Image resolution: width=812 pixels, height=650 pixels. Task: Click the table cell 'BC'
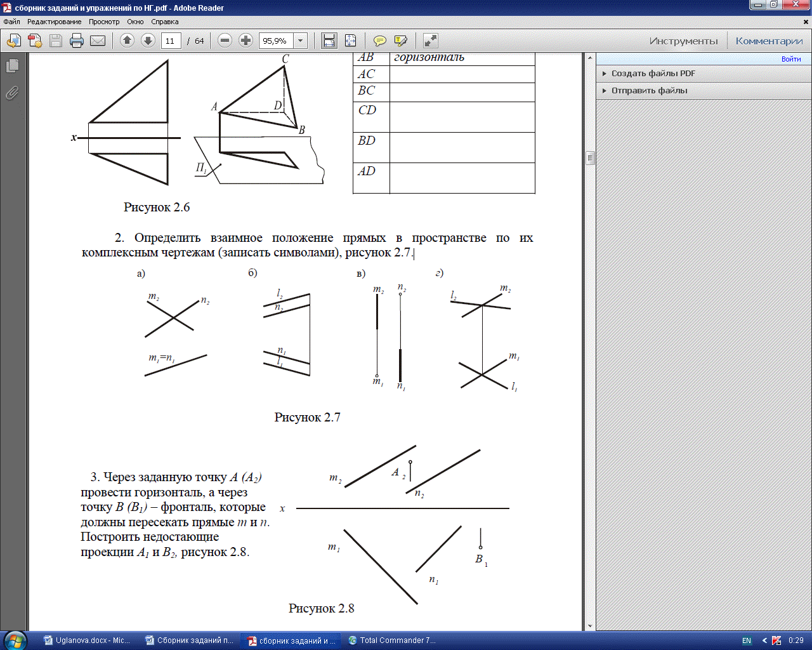pyautogui.click(x=371, y=92)
